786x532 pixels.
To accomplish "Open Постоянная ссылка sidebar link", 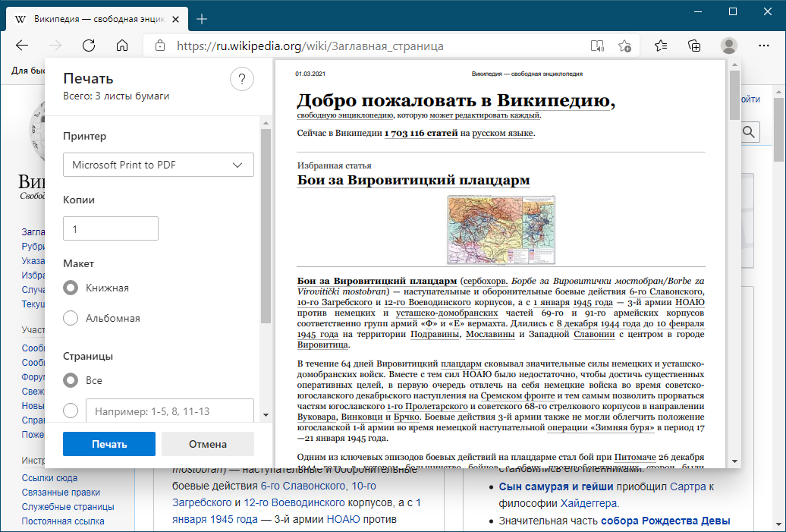I will (63, 521).
